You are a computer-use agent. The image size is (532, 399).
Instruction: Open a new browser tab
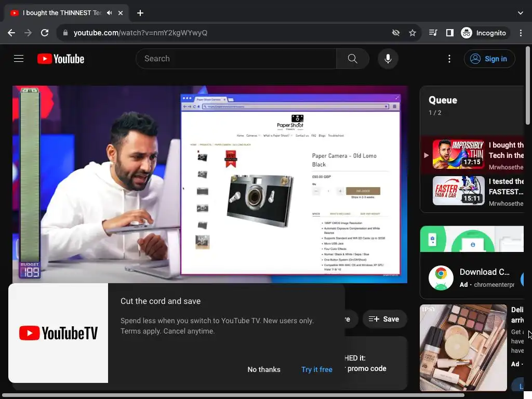(140, 13)
